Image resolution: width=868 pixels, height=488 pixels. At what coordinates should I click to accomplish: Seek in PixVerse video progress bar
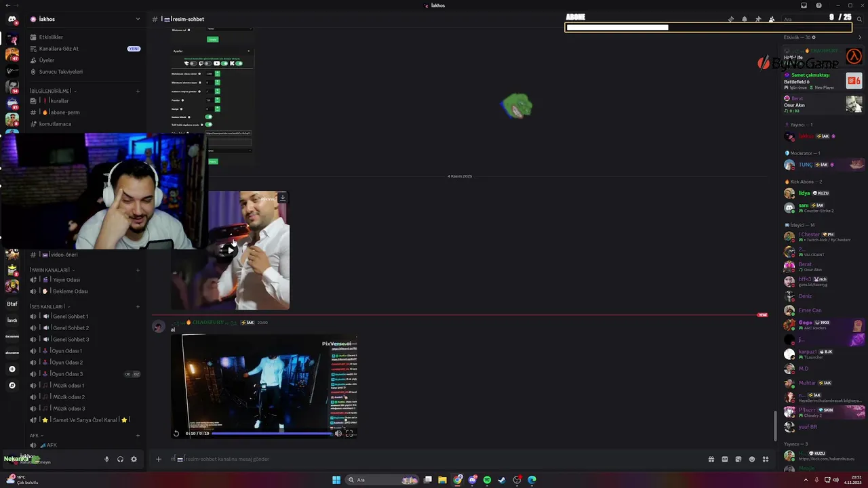point(271,433)
